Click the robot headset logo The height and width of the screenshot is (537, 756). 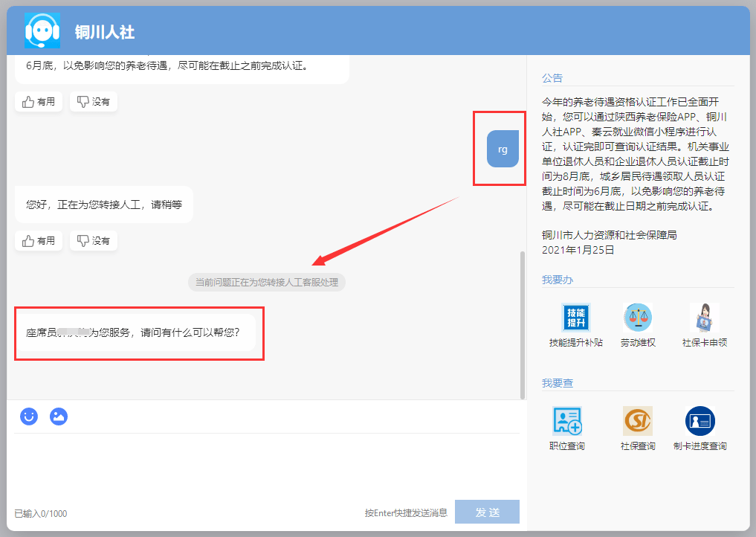click(42, 31)
